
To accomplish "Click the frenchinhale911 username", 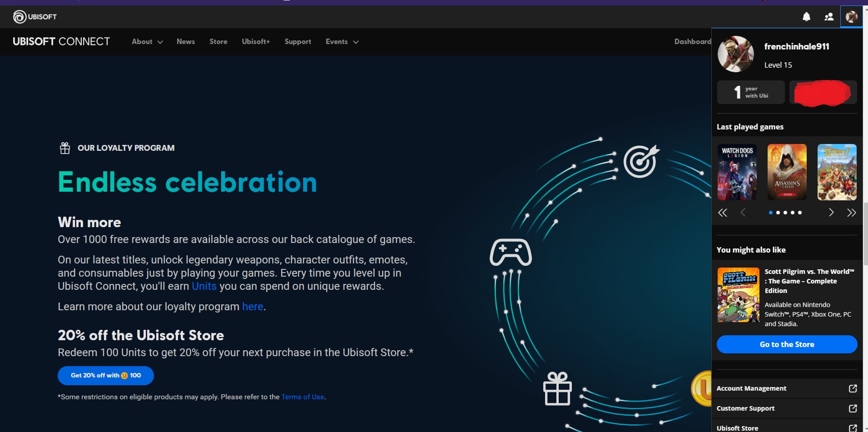I will [x=797, y=46].
